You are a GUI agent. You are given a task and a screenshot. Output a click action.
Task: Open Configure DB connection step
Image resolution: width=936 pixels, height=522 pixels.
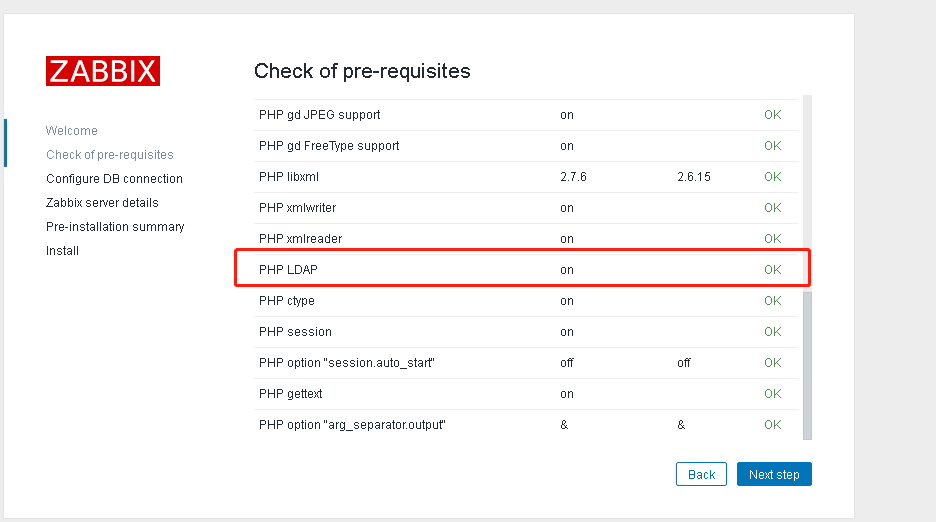[x=114, y=179]
